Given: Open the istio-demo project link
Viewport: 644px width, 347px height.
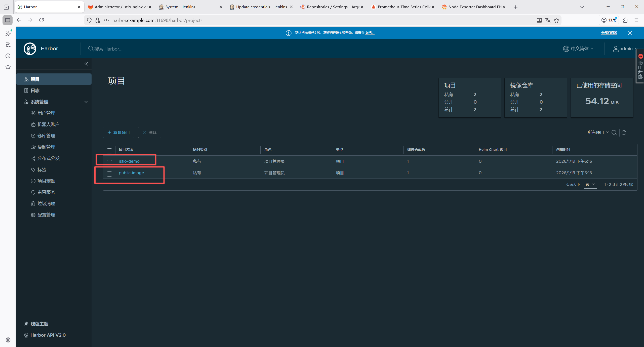Looking at the screenshot, I should (x=129, y=161).
